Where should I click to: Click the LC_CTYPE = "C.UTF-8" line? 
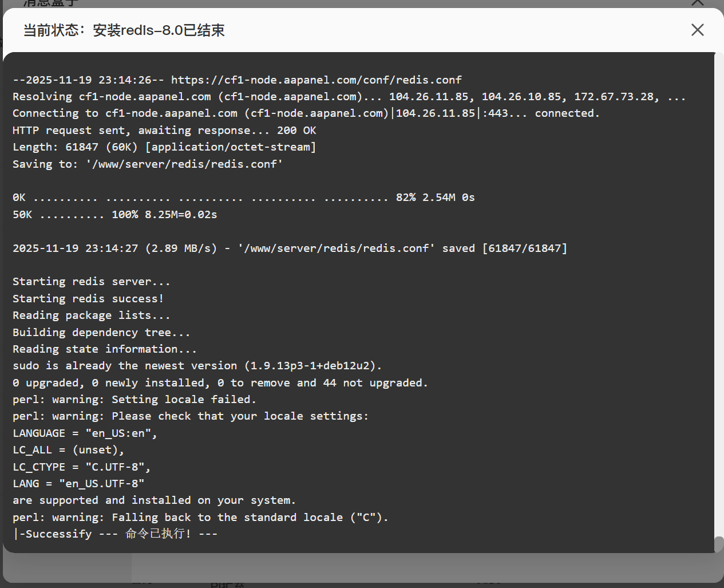click(81, 467)
